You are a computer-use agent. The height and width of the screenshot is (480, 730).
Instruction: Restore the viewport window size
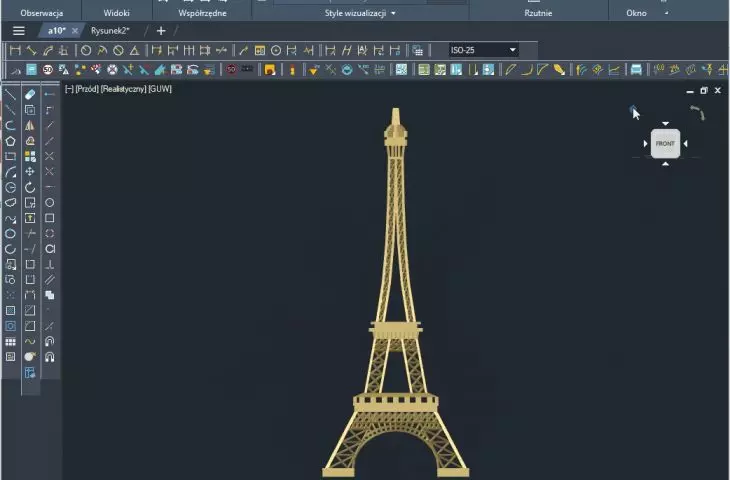(703, 90)
